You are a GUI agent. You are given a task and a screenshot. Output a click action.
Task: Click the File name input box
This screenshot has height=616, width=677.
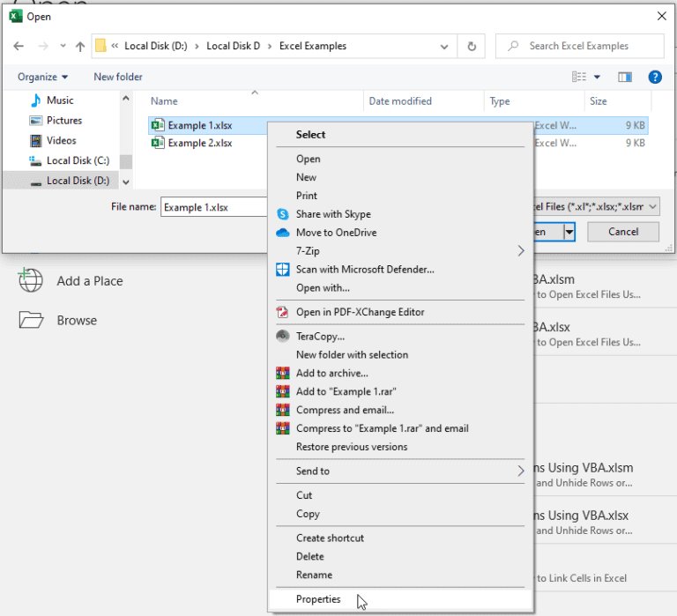tap(214, 207)
